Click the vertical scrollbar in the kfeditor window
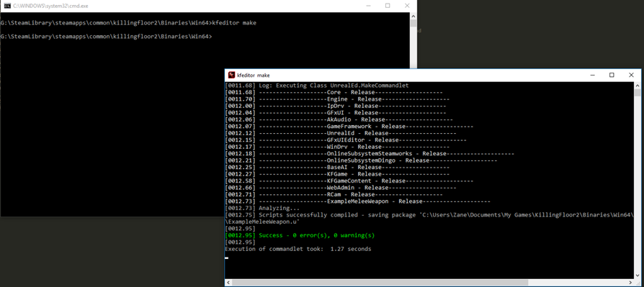This screenshot has width=644, height=287. pos(638,181)
